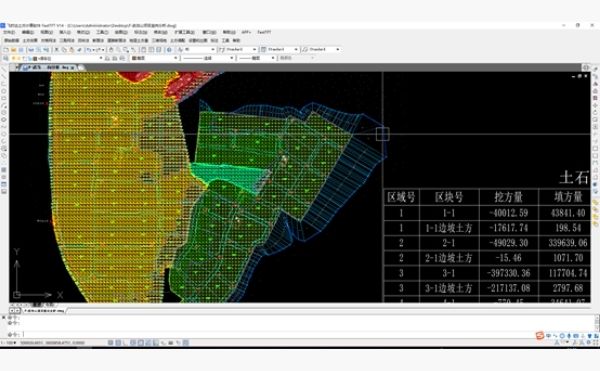Click the annotation scale 1:100 button
The height and width of the screenshot is (371, 600).
tap(8, 343)
